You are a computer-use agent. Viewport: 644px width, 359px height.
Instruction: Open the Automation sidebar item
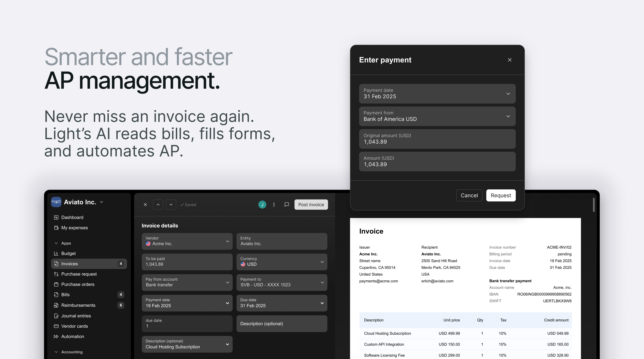[72, 336]
